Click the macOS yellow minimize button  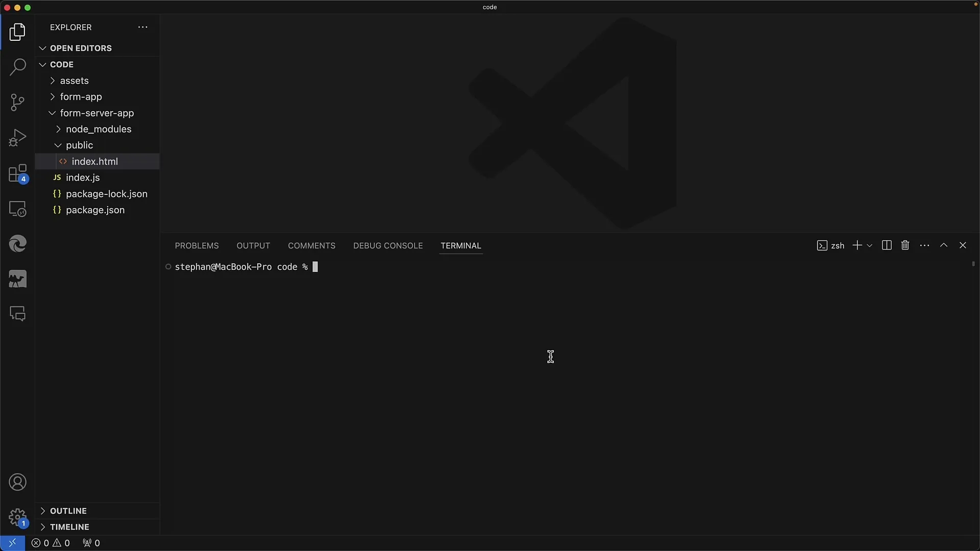pos(17,8)
